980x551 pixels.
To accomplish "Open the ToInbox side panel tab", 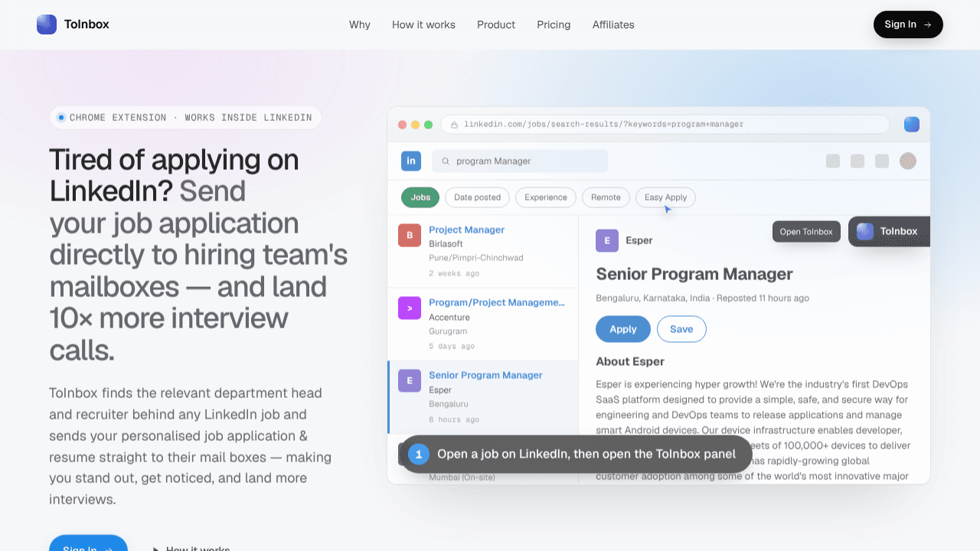I will pos(890,231).
